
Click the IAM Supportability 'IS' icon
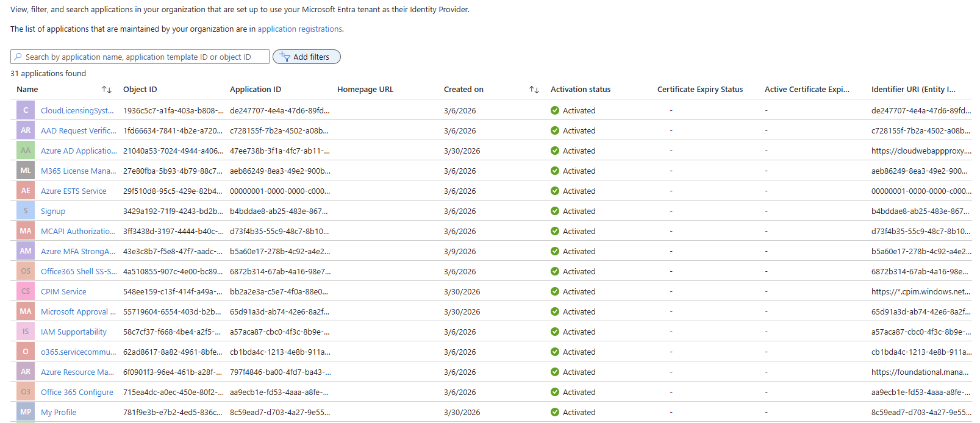pos(26,332)
